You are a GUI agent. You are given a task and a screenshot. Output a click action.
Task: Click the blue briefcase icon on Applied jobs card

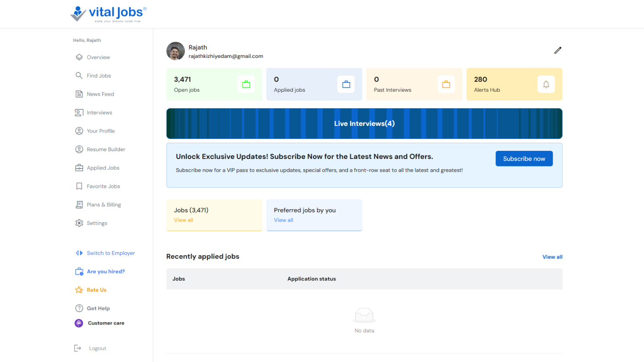point(346,84)
